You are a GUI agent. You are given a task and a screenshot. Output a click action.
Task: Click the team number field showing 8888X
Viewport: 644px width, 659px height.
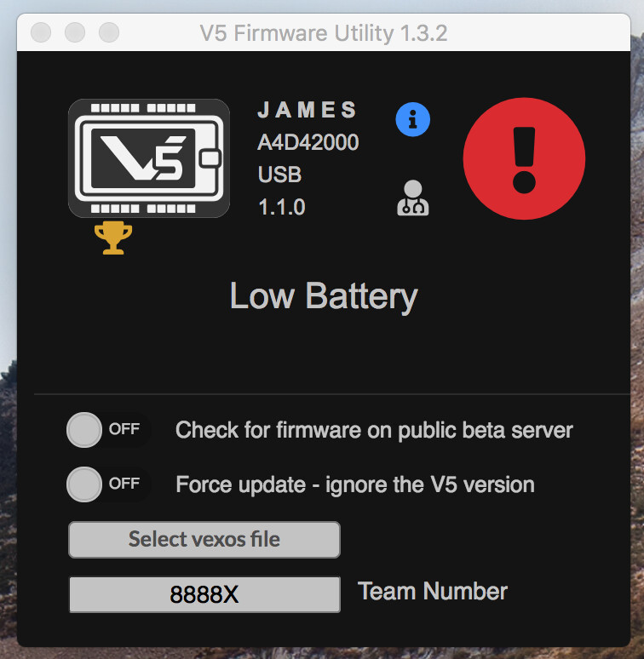click(204, 594)
